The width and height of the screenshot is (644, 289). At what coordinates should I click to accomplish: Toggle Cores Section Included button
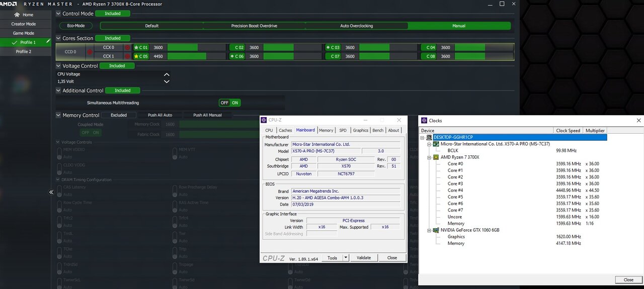point(113,38)
